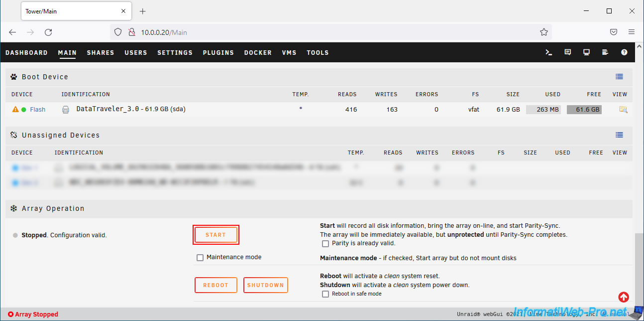Image resolution: width=644 pixels, height=321 pixels.
Task: Open the log icon in header
Action: click(x=605, y=52)
